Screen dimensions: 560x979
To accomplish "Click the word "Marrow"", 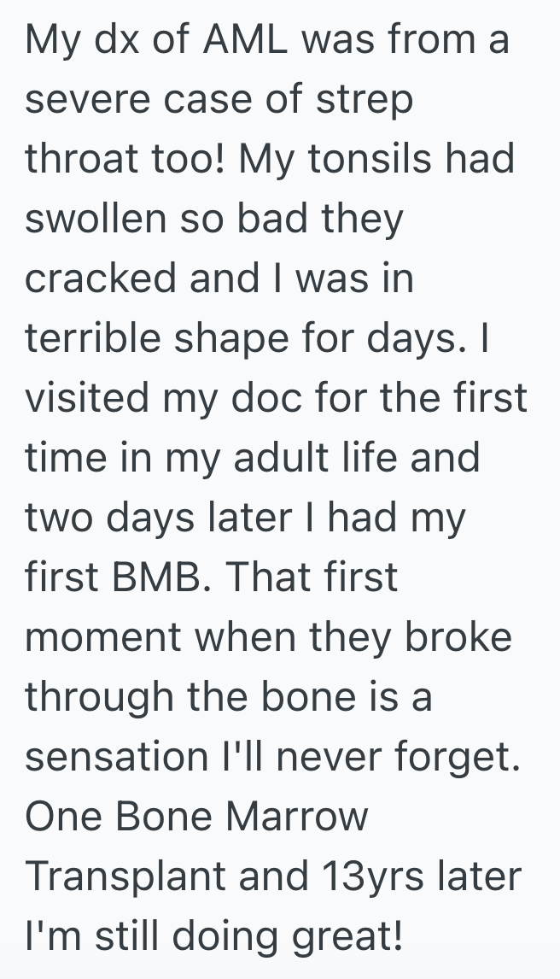I will [x=296, y=817].
